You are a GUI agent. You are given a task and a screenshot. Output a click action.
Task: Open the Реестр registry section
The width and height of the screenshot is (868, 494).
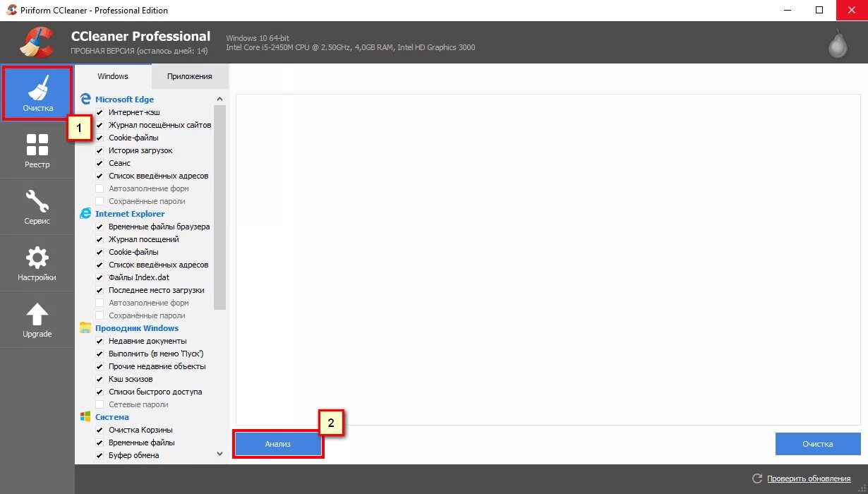tap(37, 150)
